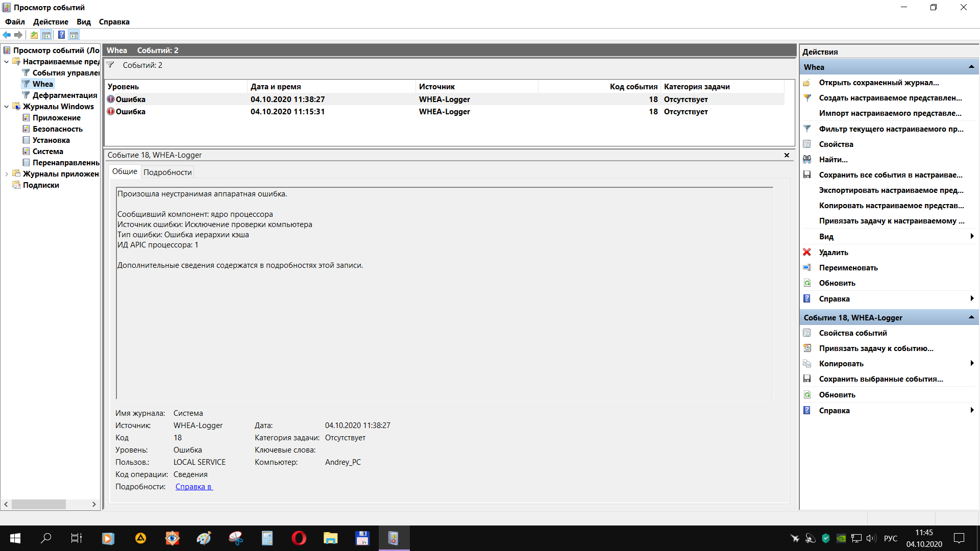
Task: Switch to the Подробности tab
Action: [x=167, y=172]
